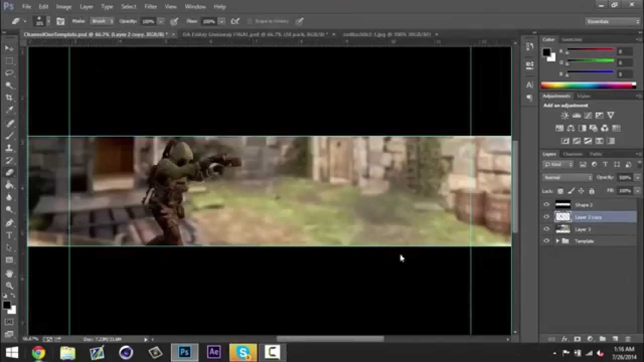Hide the Layer 3 layer

click(546, 229)
